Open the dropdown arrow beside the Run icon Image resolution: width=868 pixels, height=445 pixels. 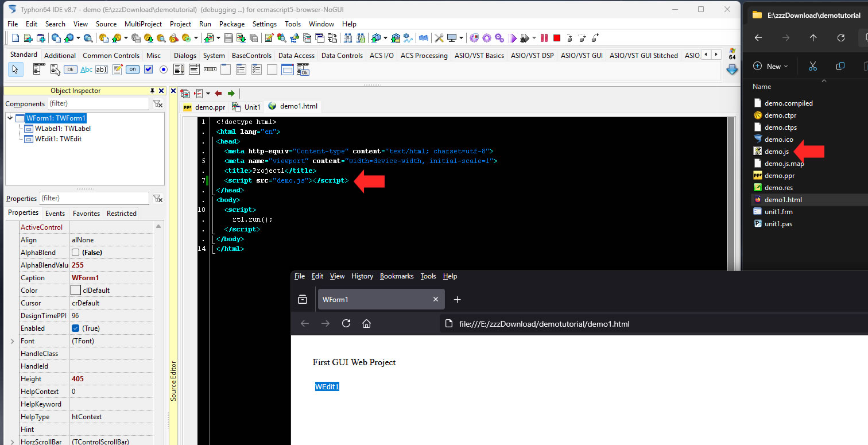pyautogui.click(x=534, y=38)
